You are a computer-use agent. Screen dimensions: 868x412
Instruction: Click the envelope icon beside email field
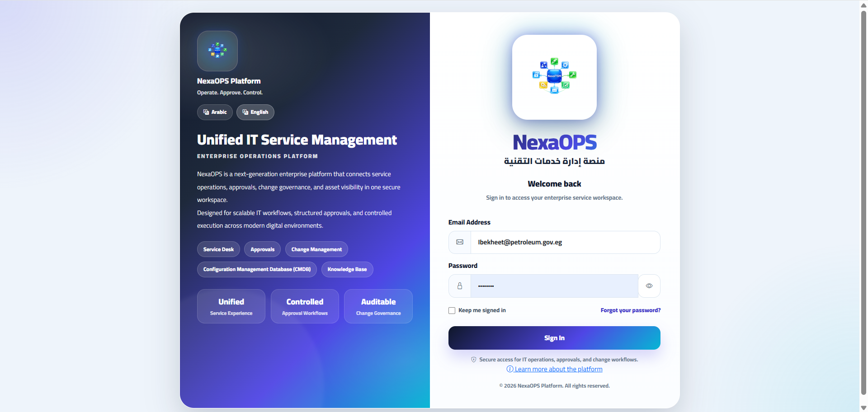(x=460, y=242)
